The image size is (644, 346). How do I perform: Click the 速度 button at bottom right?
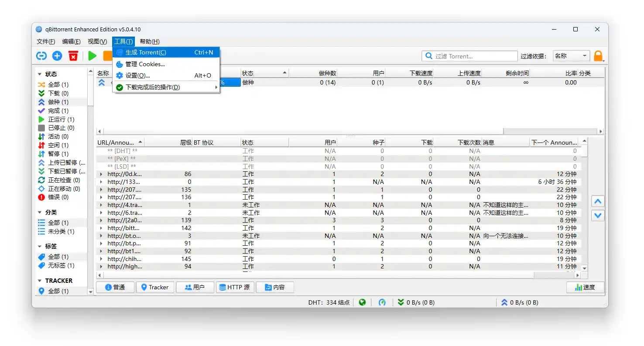click(585, 287)
